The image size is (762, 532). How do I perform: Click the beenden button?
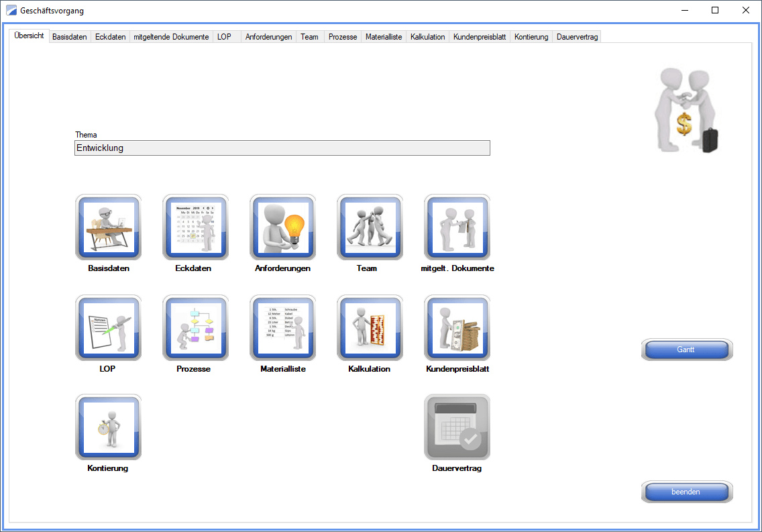(686, 492)
